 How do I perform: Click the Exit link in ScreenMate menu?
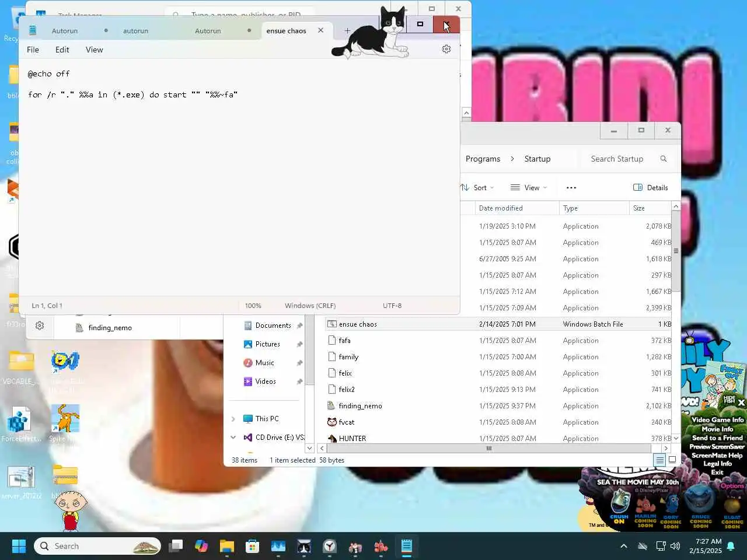pos(717,473)
